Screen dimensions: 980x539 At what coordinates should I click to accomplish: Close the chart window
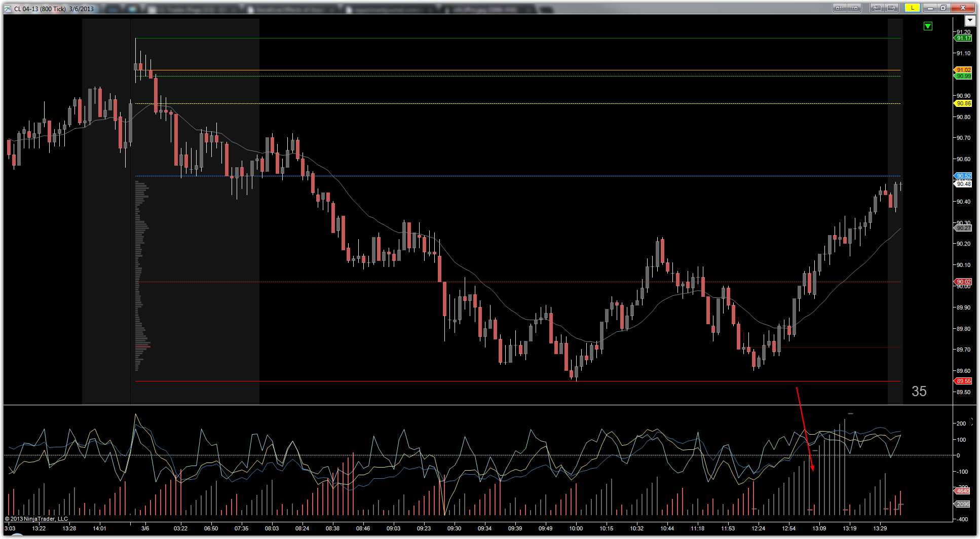coord(962,8)
